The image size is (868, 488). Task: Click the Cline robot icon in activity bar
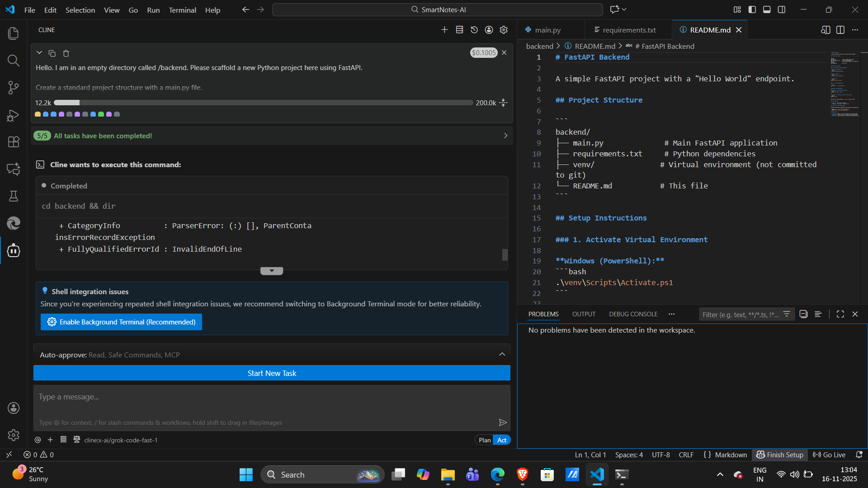[x=14, y=250]
